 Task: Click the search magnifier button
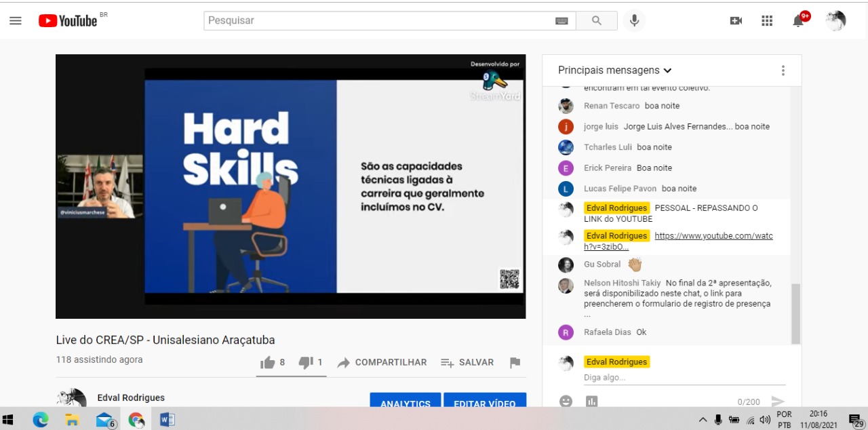coord(597,20)
